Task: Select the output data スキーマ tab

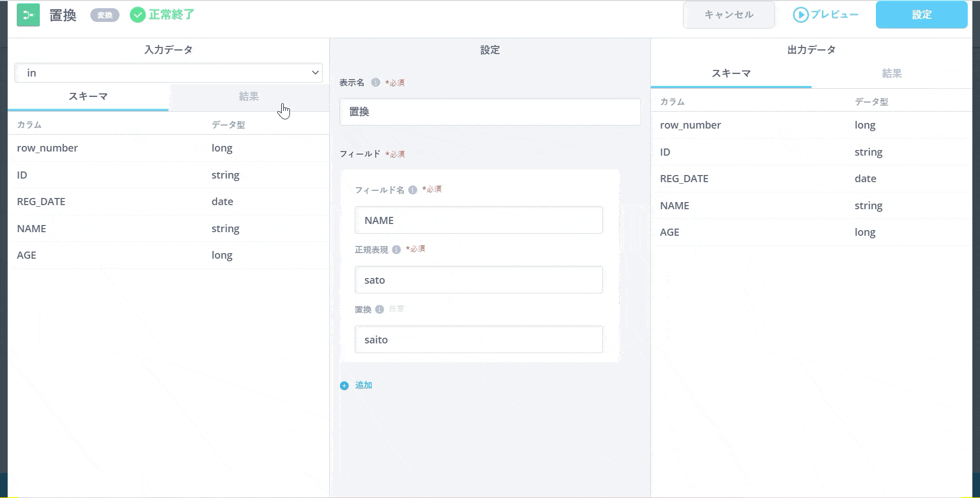Action: 731,73
